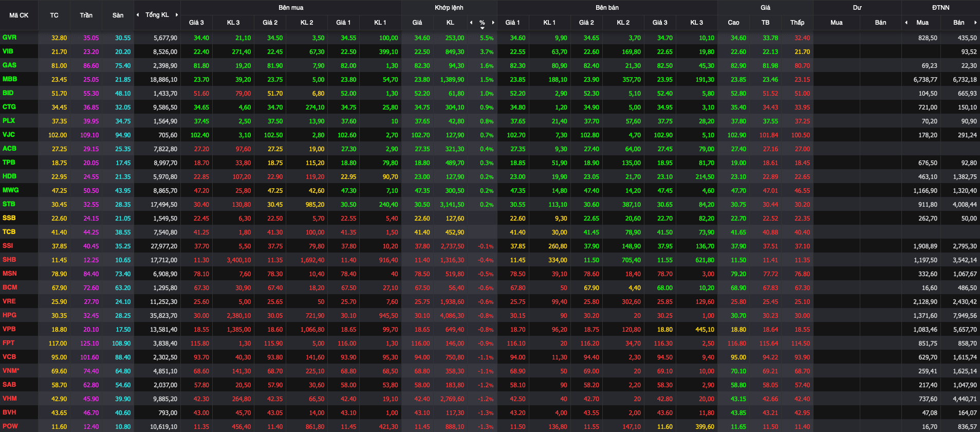Select the BCM ticker
Image resolution: width=980 pixels, height=432 pixels.
[x=10, y=287]
